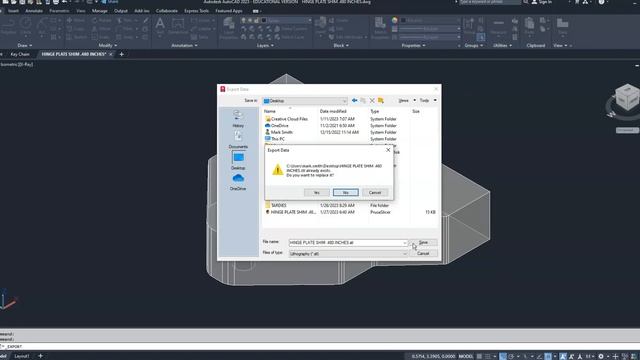This screenshot has height=360, width=640.
Task: Expand the File name history dropdown
Action: [x=404, y=243]
